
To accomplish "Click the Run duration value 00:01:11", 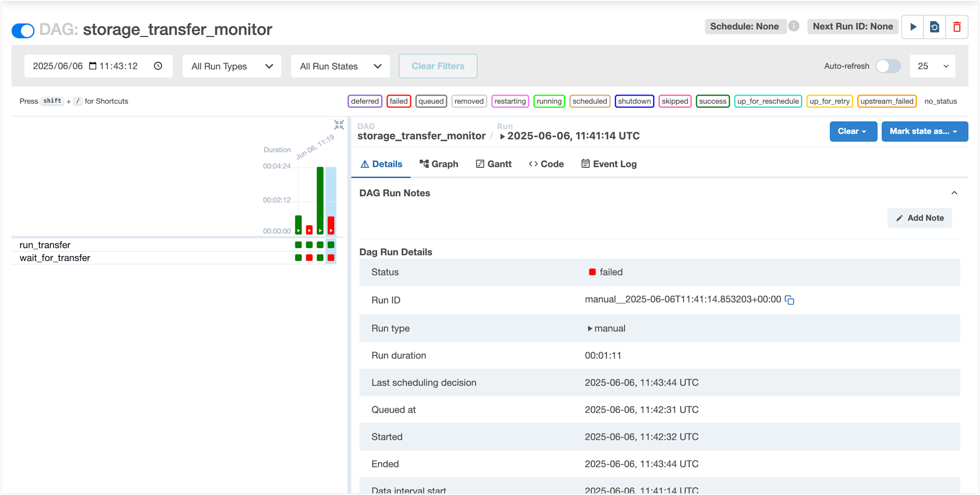I will (x=603, y=355).
